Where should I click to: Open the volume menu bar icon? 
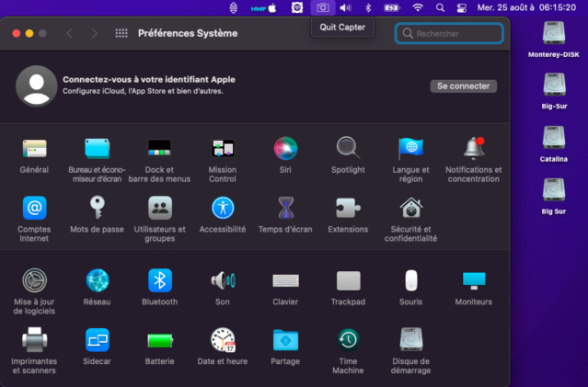tap(345, 7)
